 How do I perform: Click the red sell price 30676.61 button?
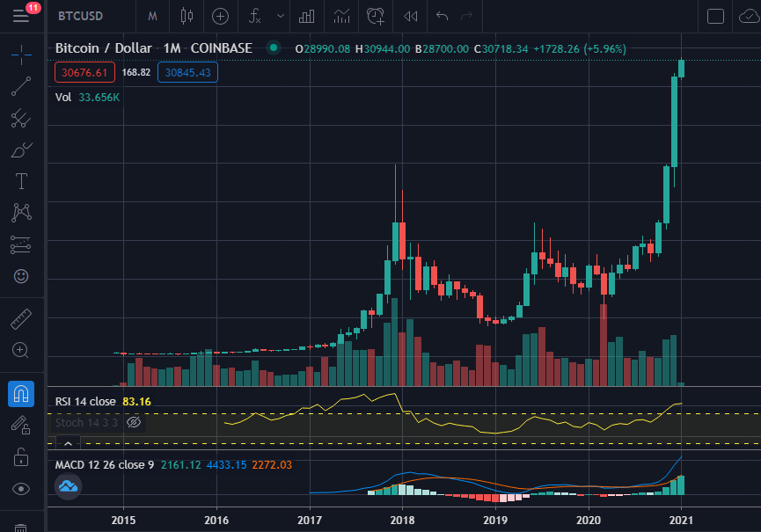pos(85,73)
